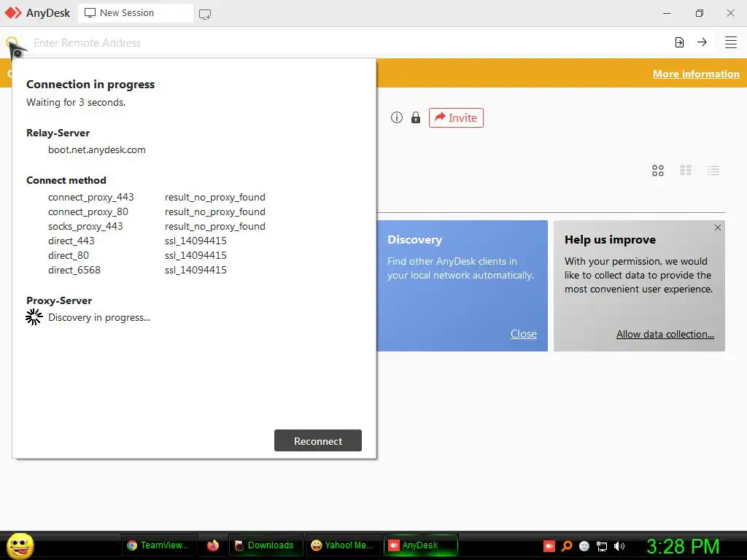Viewport: 747px width, 560px height.
Task: Add a new session tab
Action: pyautogui.click(x=205, y=15)
